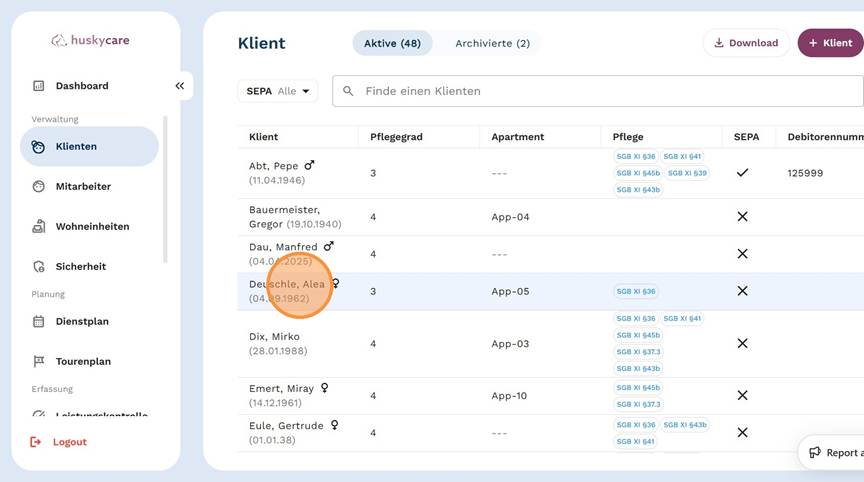Click the Sicherheit shield icon
This screenshot has width=864, height=482.
tap(39, 267)
